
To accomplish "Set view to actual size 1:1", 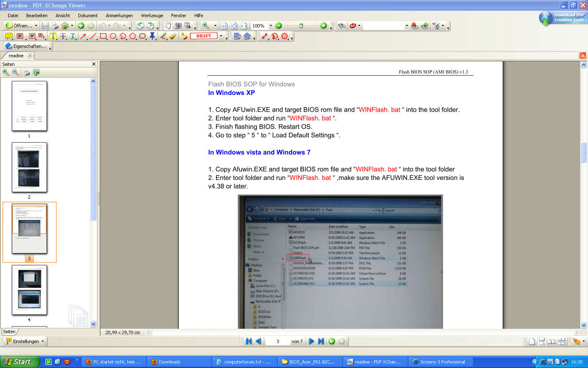I will (x=224, y=26).
